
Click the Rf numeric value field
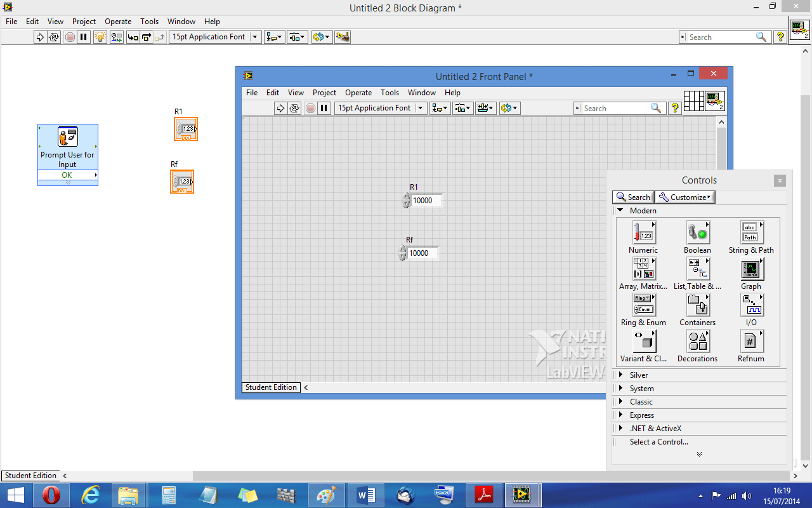pyautogui.click(x=422, y=253)
